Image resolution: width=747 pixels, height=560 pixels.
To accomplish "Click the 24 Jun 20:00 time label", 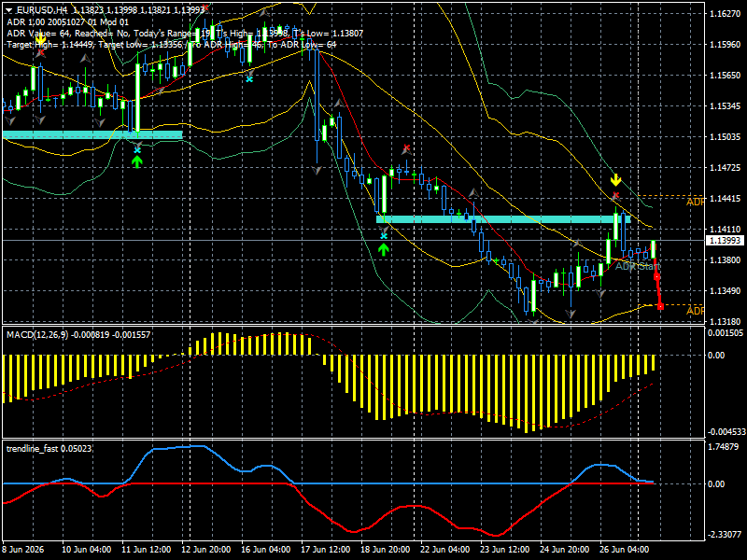I will 565,550.
